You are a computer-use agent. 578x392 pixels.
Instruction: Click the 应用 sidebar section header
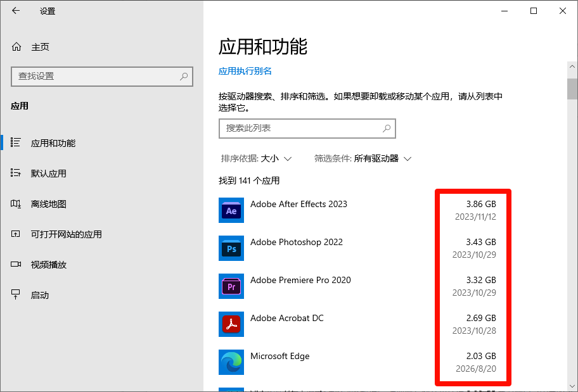(20, 106)
